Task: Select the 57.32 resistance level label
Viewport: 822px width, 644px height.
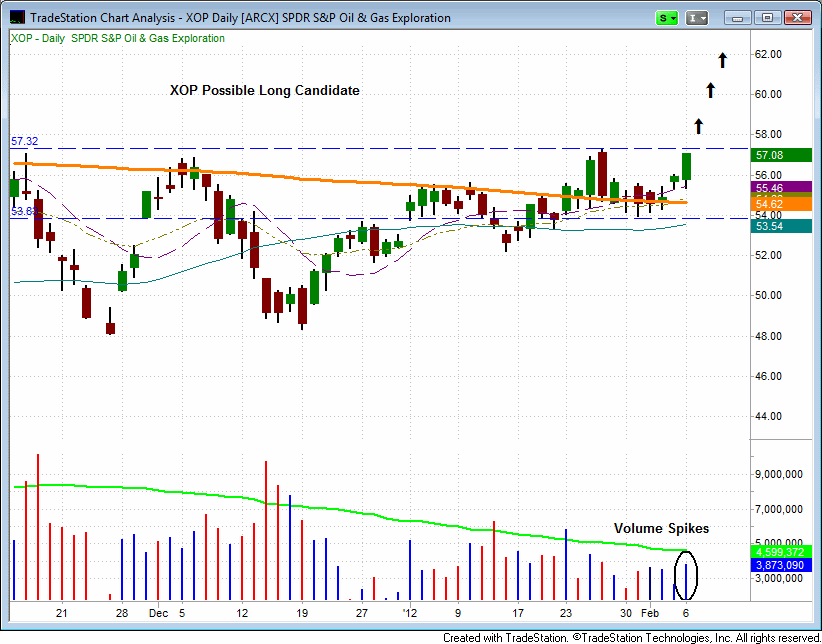Action: tap(25, 141)
